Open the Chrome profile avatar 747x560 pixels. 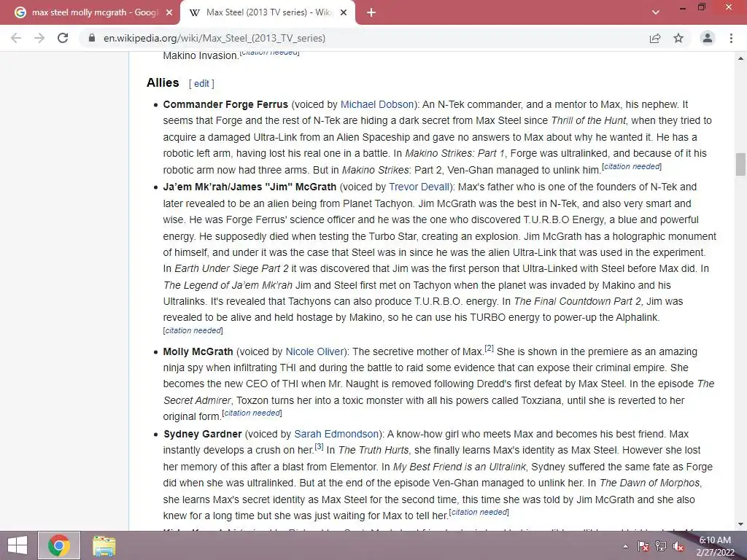[x=708, y=38]
